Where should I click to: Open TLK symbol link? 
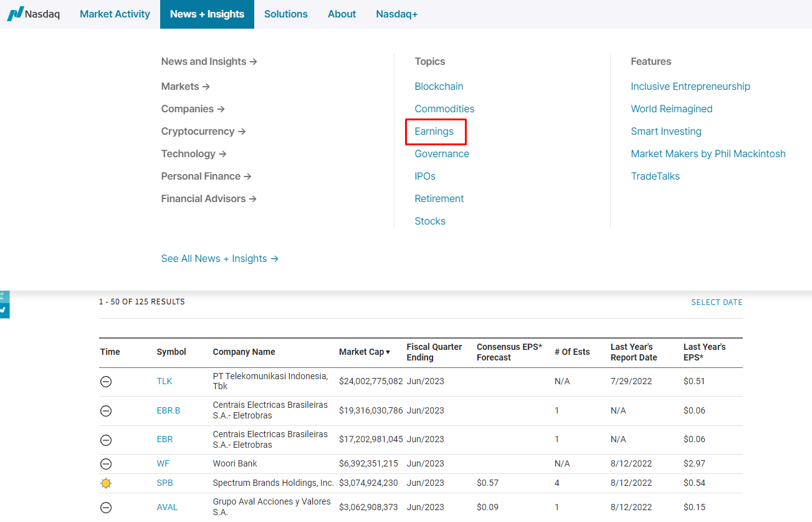click(x=165, y=381)
